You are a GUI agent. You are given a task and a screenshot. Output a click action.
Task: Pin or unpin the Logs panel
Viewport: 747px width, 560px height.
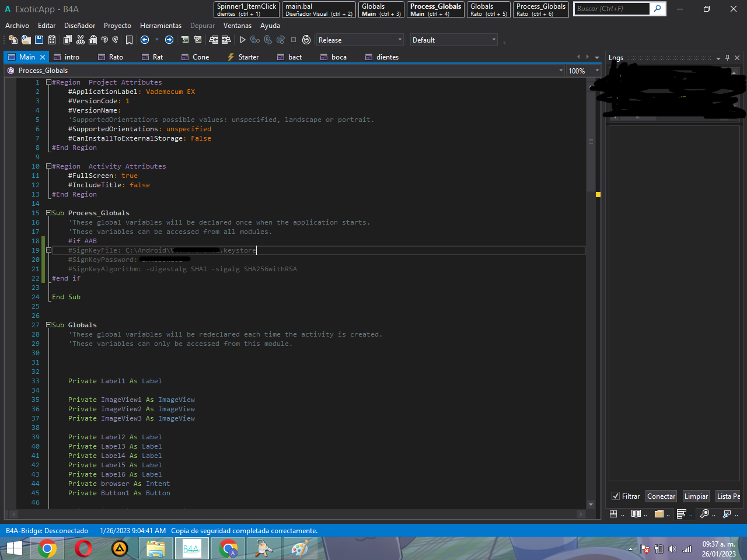(727, 58)
